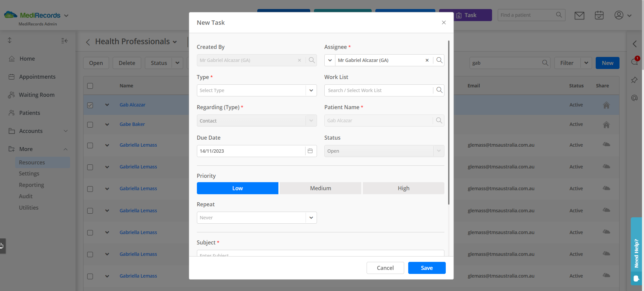Expand the Status button dropdown arrow

(177, 63)
